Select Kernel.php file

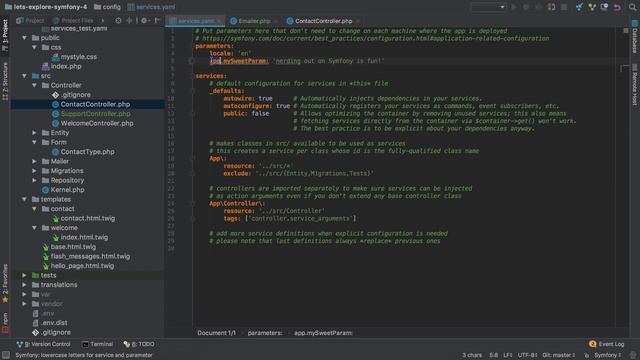pyautogui.click(x=67, y=190)
